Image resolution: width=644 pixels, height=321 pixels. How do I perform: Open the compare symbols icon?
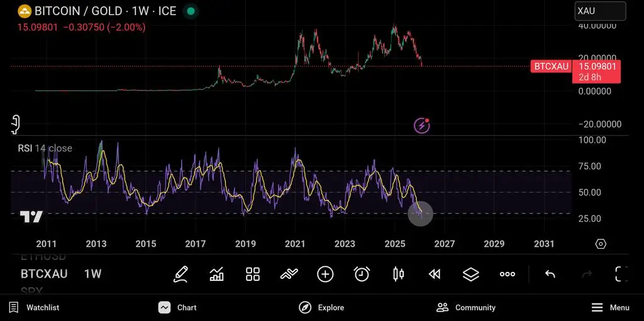coord(289,274)
